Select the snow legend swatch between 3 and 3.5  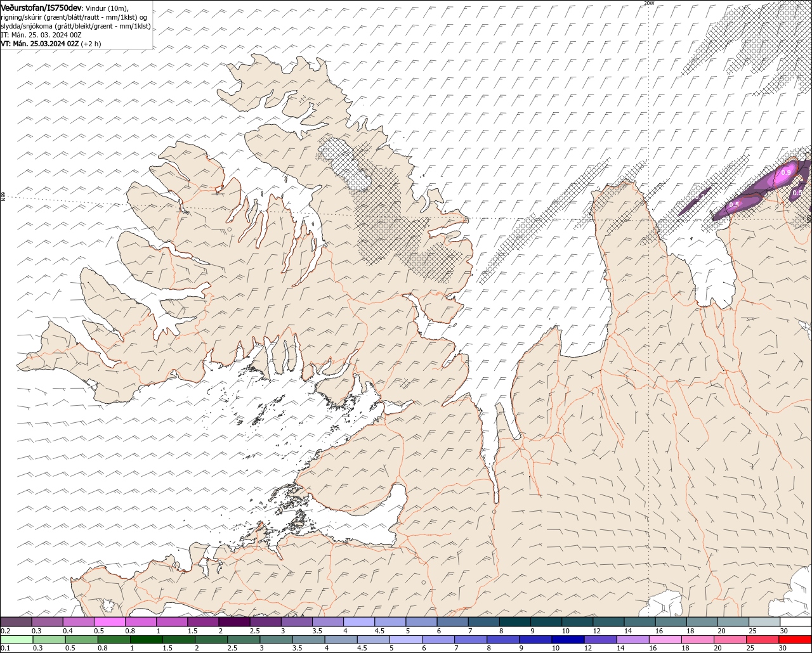pos(296,622)
